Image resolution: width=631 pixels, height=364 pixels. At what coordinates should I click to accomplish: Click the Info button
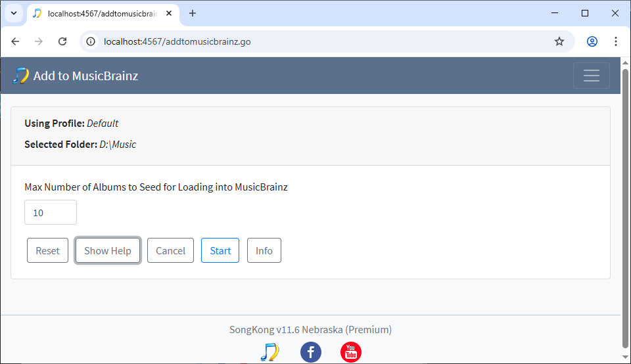264,250
